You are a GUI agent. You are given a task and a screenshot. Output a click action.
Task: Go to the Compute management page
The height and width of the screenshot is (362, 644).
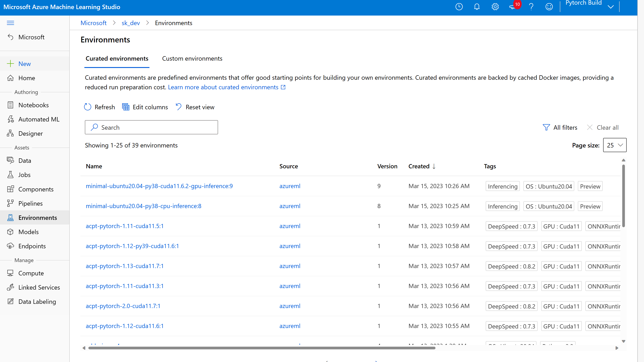(x=31, y=273)
